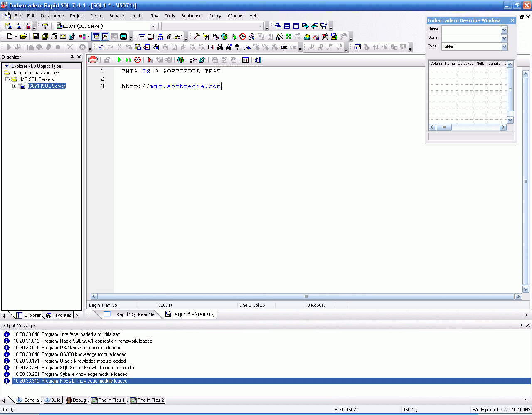
Task: Select the Managed Datasources tree item
Action: click(x=36, y=73)
